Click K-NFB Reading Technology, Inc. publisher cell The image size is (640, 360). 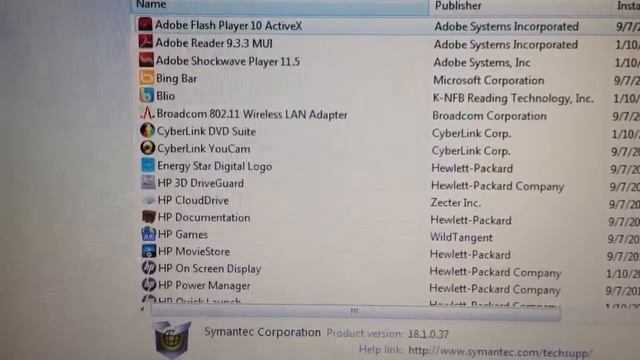tap(513, 98)
